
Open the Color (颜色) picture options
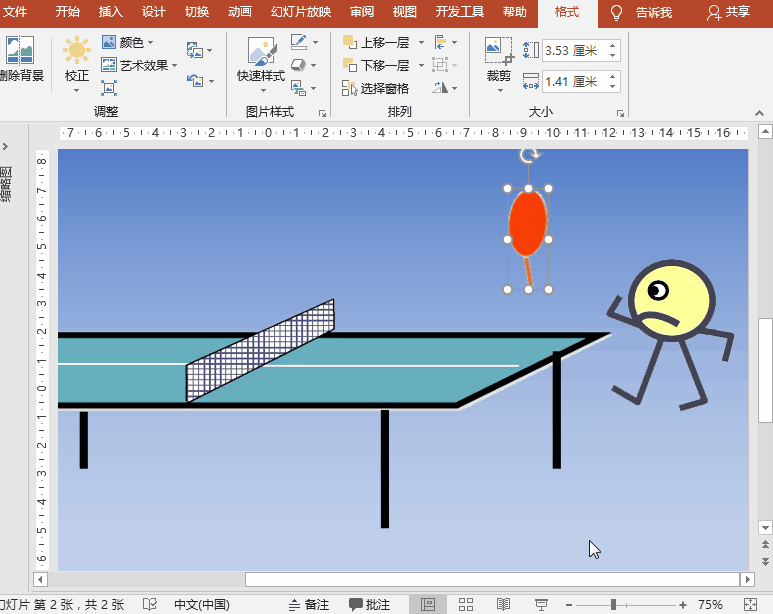click(128, 42)
